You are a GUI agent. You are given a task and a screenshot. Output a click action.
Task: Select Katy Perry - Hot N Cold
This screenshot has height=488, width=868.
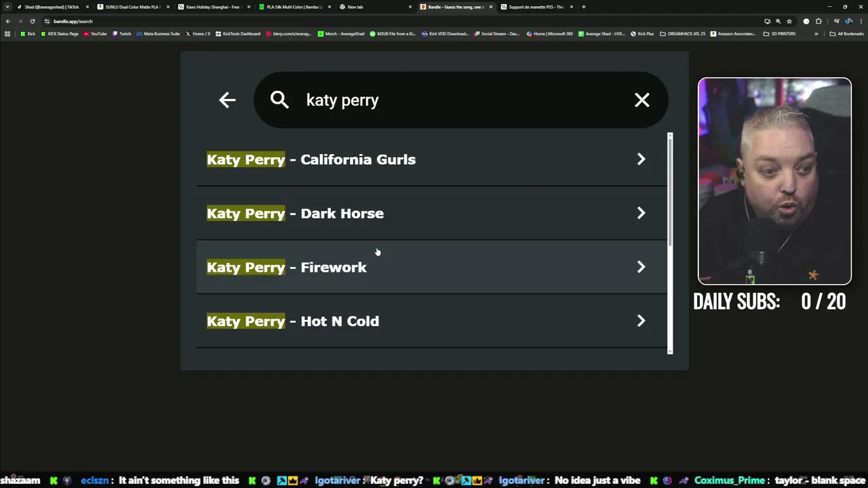[x=431, y=321]
